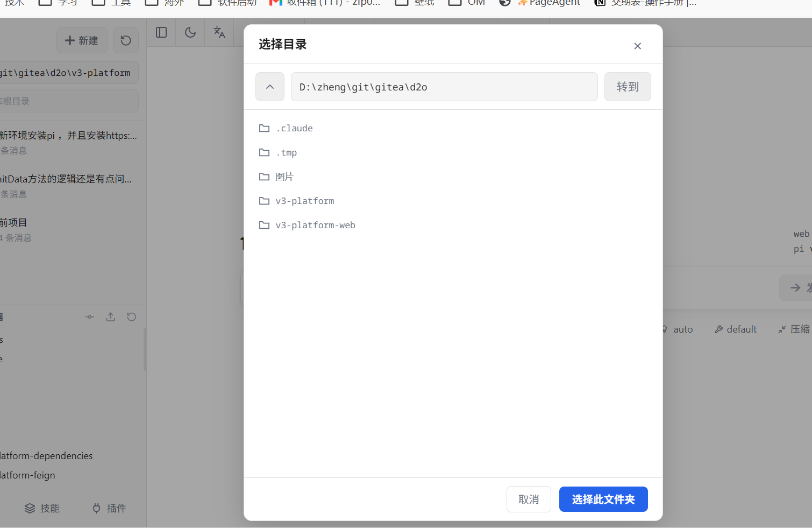
Task: Toggle the sidebar panel icon
Action: click(x=161, y=32)
